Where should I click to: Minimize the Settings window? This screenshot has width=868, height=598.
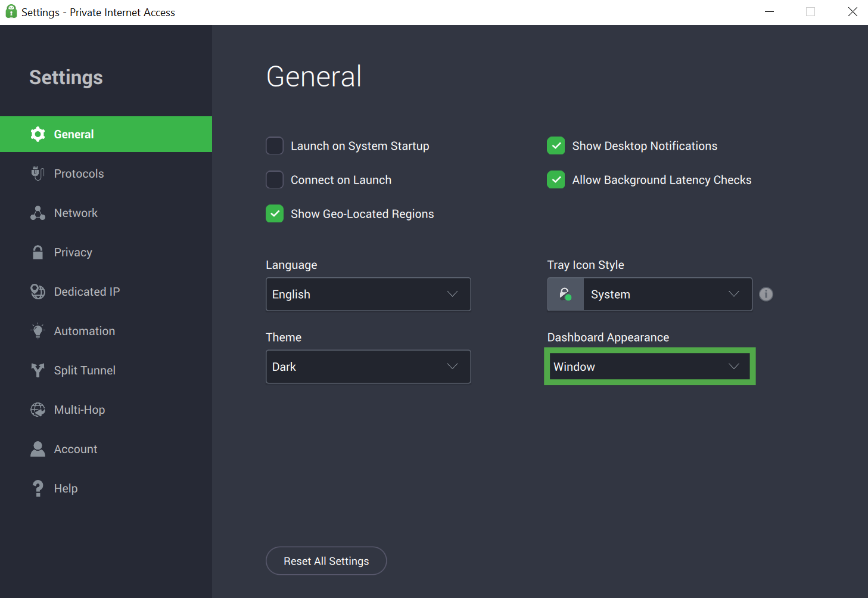770,12
